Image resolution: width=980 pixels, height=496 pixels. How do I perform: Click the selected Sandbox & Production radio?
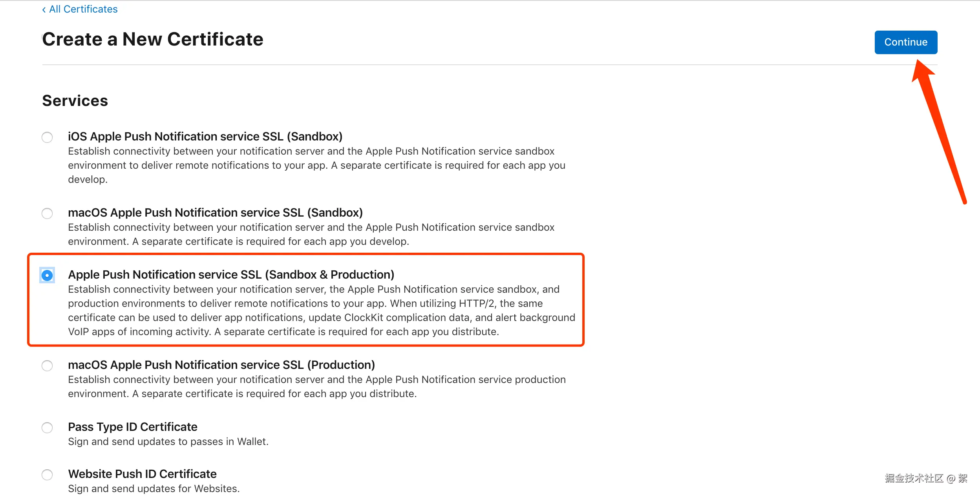click(47, 275)
